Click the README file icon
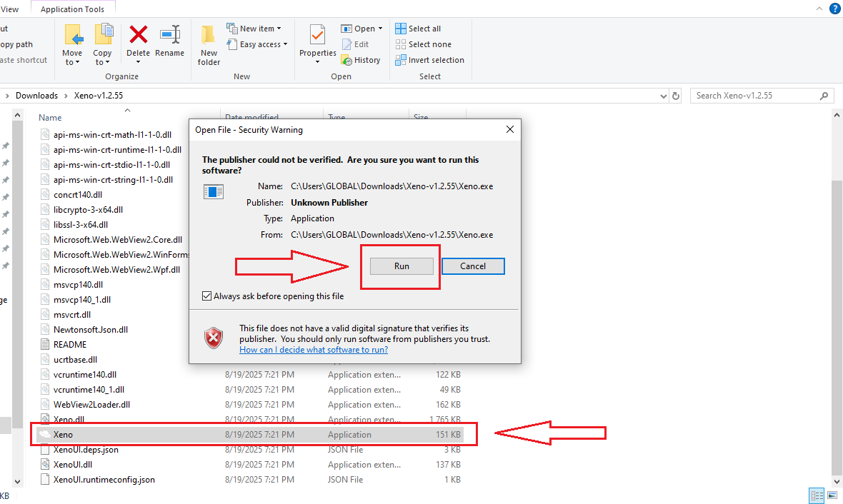The width and height of the screenshot is (843, 504). [45, 344]
